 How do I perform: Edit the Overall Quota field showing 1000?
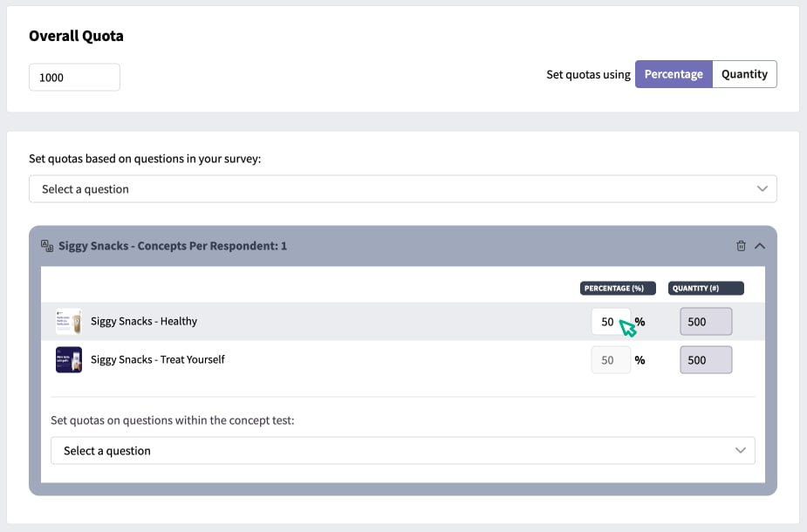[75, 77]
